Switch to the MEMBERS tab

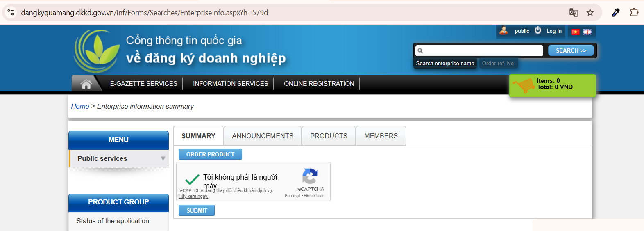381,136
